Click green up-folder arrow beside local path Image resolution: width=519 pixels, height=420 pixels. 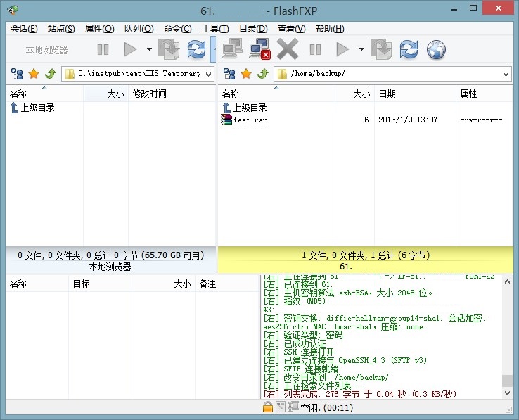(x=50, y=74)
